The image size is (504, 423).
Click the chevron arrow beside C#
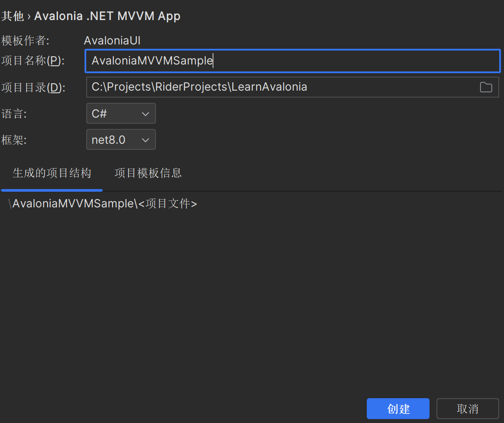point(145,114)
